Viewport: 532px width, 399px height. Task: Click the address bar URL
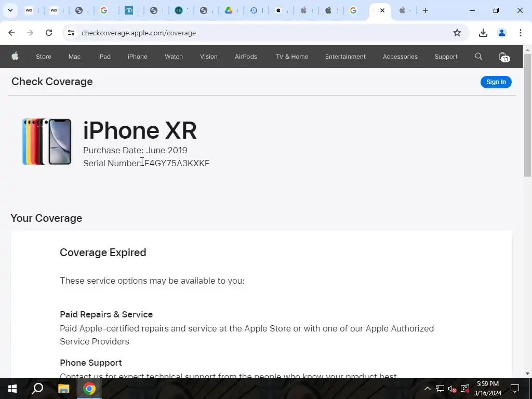(x=139, y=33)
